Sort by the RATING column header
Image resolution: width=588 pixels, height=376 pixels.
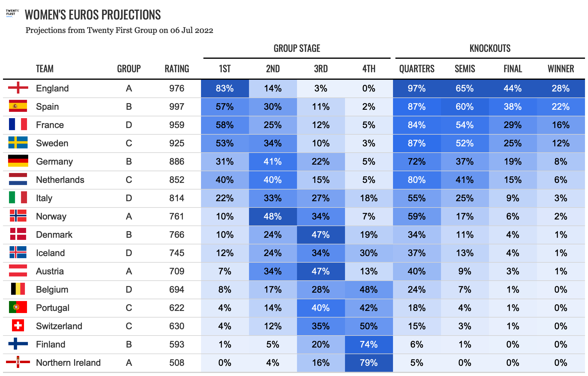click(177, 69)
